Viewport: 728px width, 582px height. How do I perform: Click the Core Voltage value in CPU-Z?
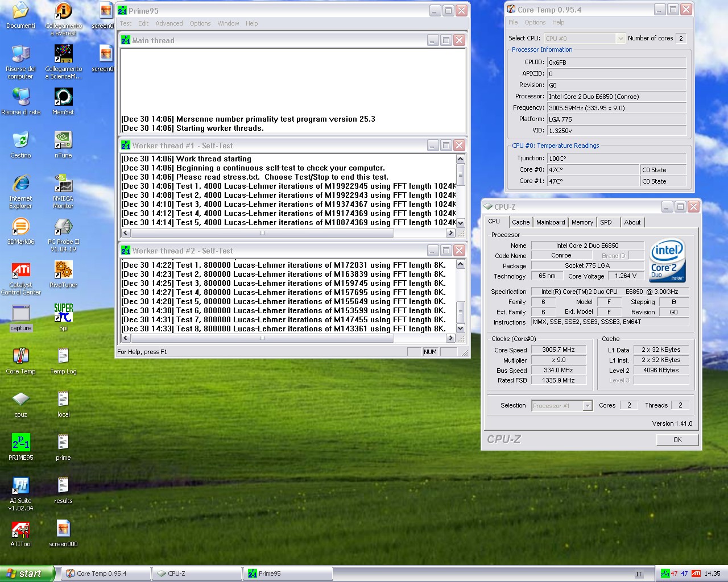tap(626, 276)
